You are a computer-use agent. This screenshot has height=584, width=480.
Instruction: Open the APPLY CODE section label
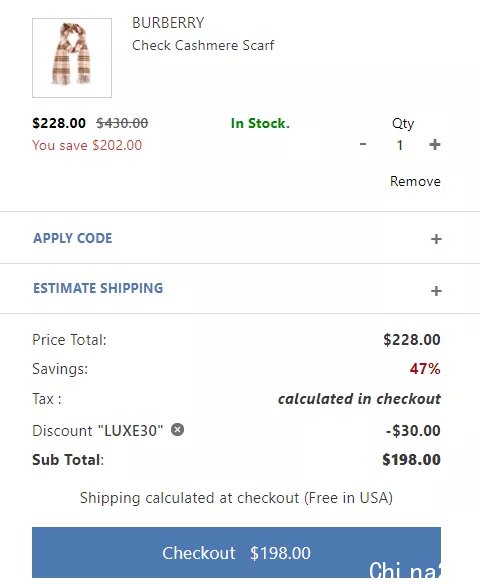click(x=73, y=238)
